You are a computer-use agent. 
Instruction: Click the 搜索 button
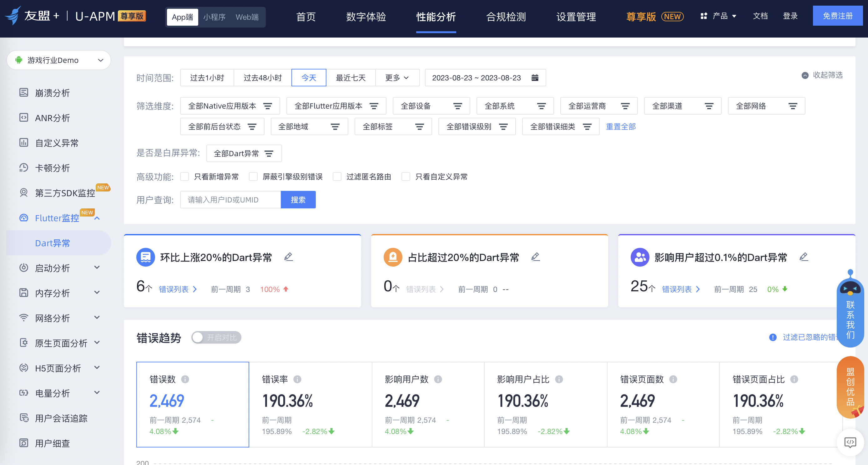pyautogui.click(x=298, y=200)
